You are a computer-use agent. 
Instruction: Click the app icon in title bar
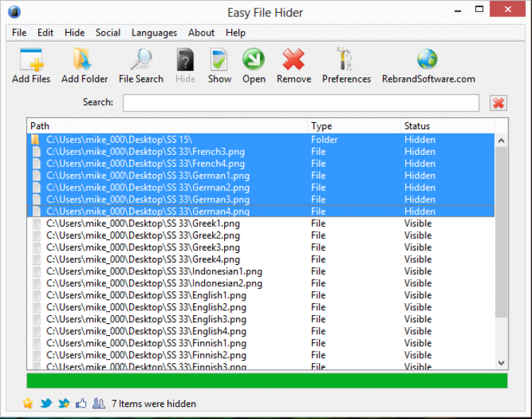14,12
